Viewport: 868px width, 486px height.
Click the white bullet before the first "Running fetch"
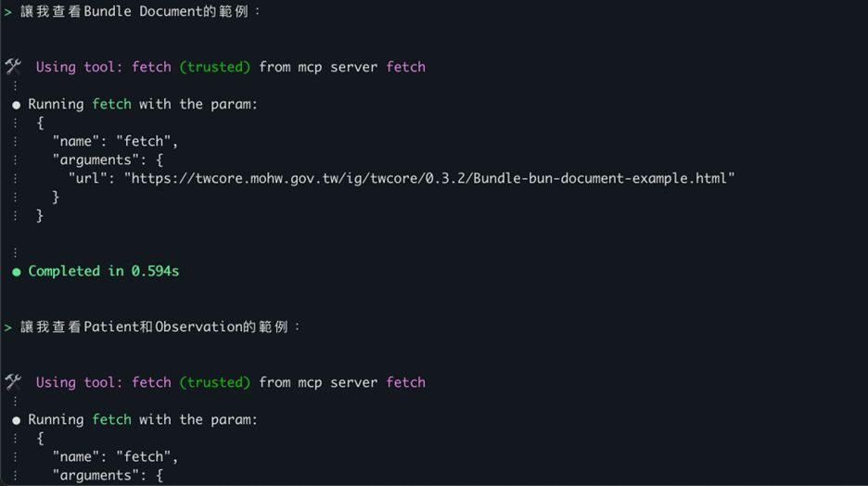17,105
